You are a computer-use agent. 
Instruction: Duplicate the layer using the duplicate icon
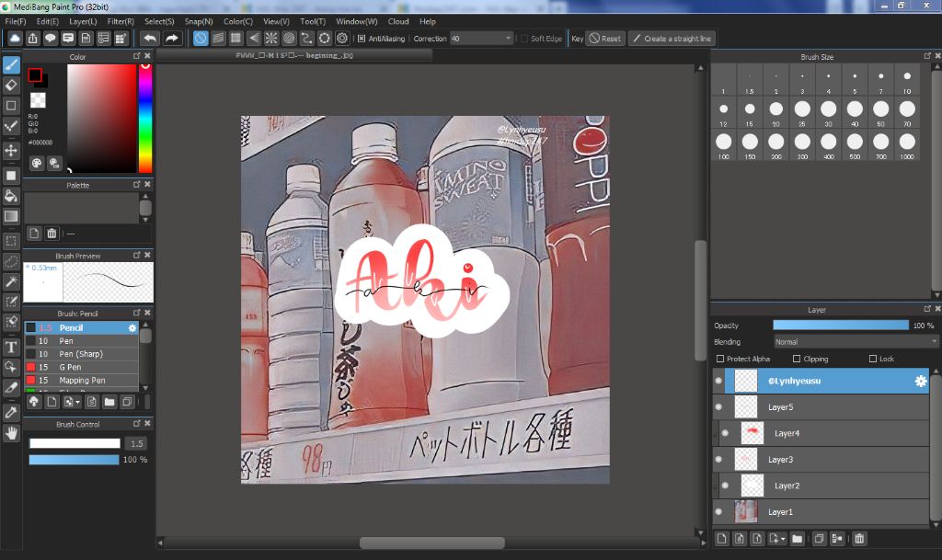(819, 539)
